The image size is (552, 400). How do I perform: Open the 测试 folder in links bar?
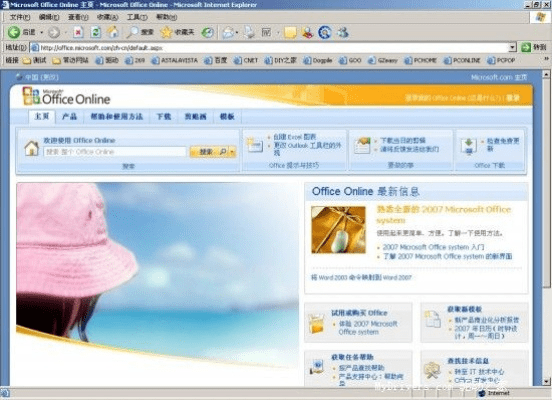point(34,60)
